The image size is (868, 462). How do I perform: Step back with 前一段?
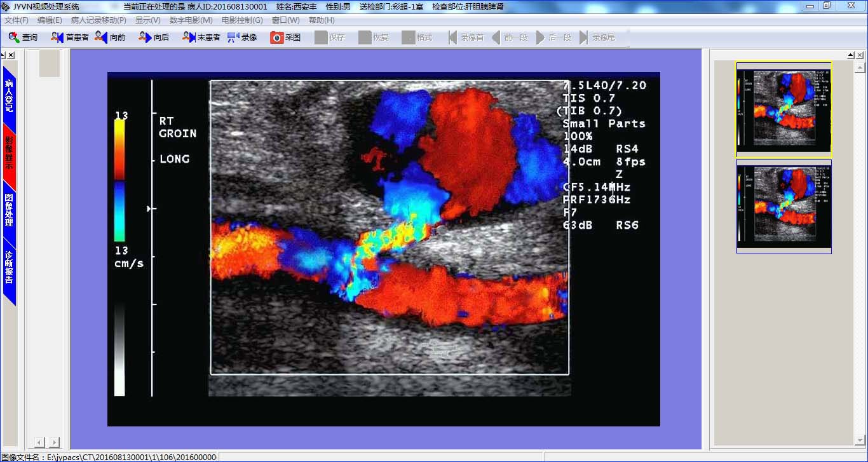510,37
